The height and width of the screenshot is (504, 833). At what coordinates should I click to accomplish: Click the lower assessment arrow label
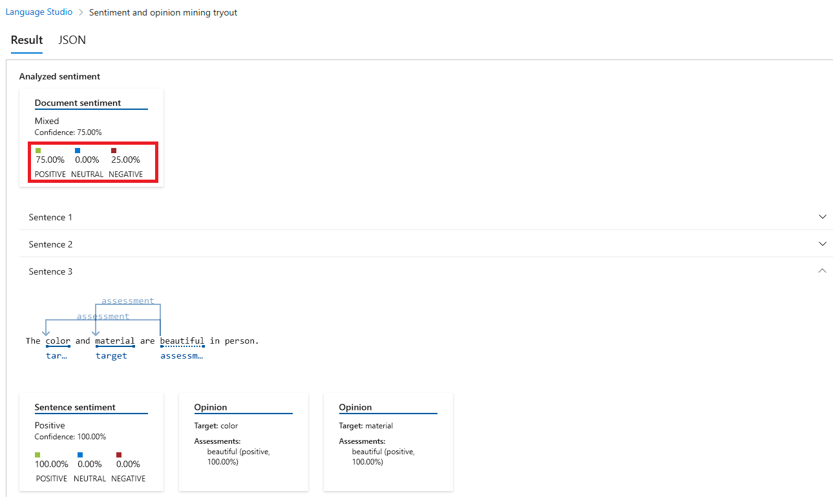[x=103, y=316]
